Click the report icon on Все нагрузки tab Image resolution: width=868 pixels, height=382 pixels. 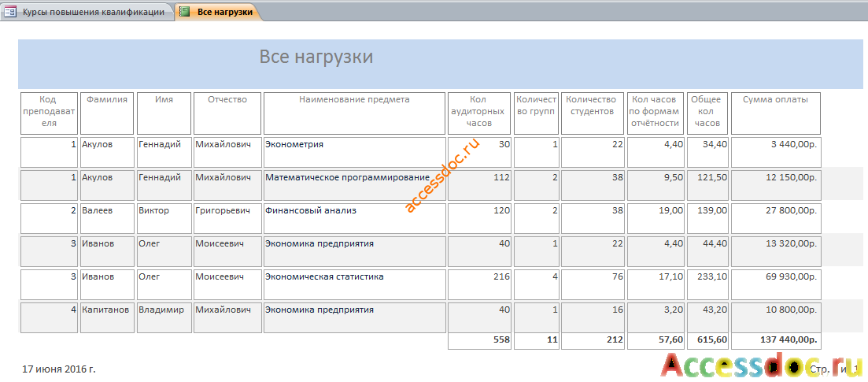click(x=185, y=12)
